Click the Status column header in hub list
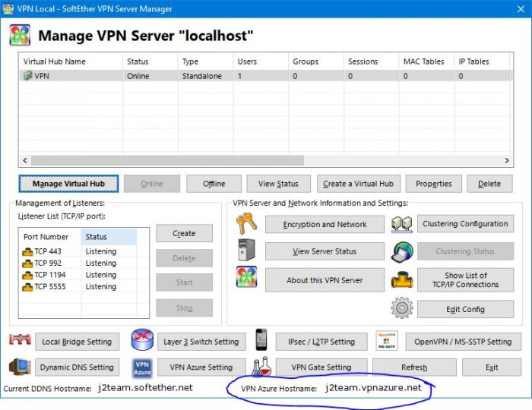The image size is (532, 410). click(x=150, y=61)
